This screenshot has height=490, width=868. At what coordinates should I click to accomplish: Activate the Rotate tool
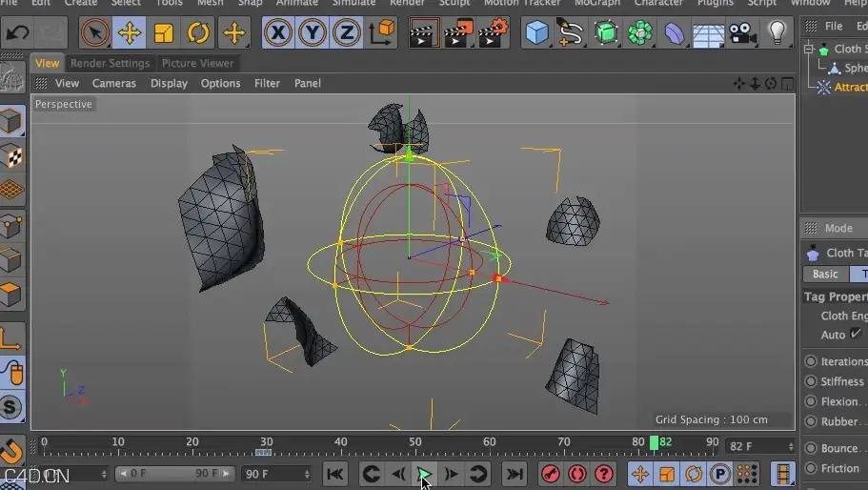coord(197,32)
